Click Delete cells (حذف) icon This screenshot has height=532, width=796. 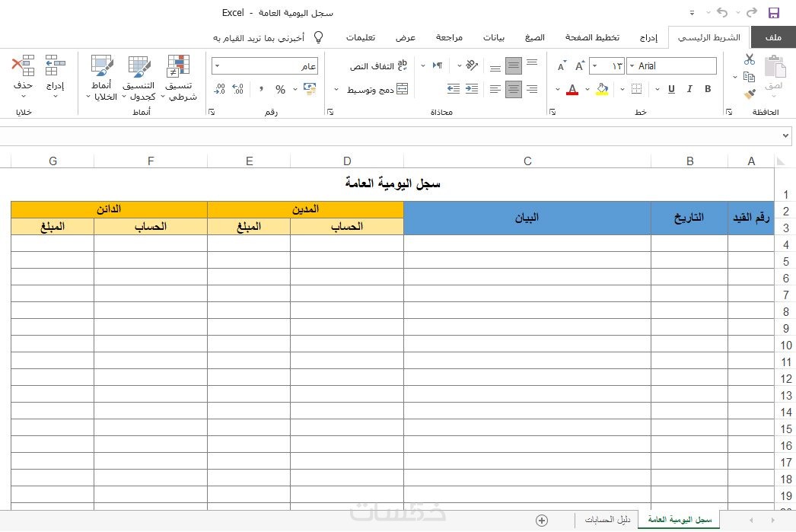click(23, 76)
